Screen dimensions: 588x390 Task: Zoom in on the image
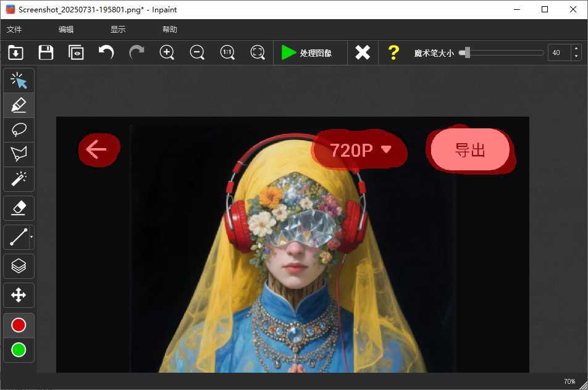[x=167, y=52]
